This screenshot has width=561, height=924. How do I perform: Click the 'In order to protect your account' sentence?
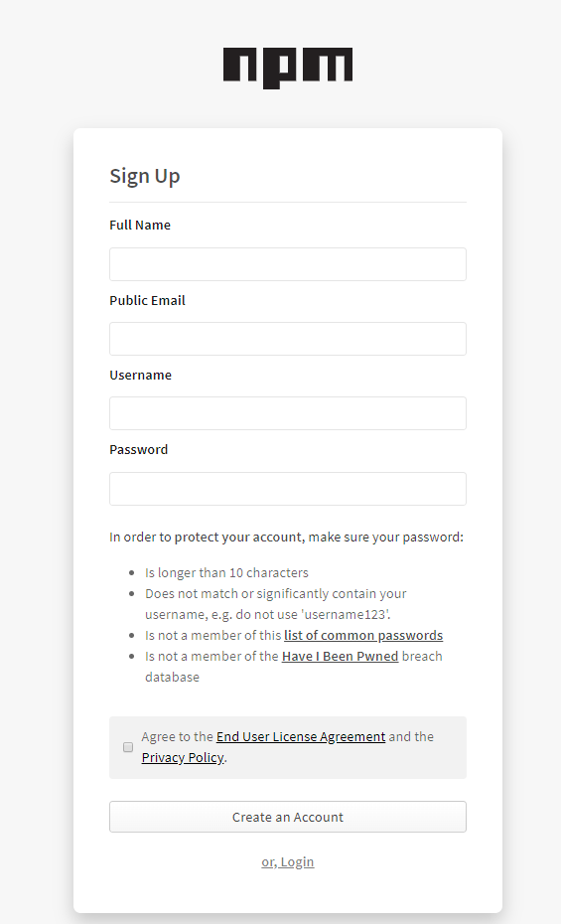[x=287, y=538]
